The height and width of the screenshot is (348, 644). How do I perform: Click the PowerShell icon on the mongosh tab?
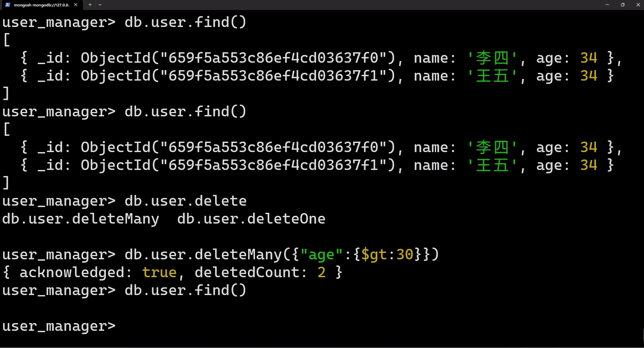click(x=7, y=5)
